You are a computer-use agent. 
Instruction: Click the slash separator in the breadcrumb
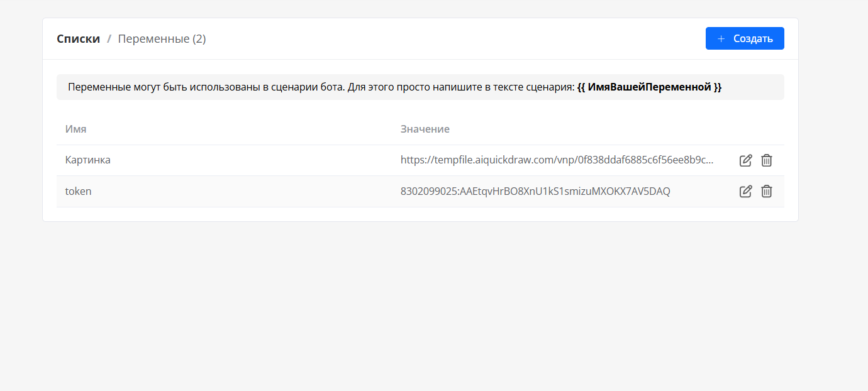[109, 39]
